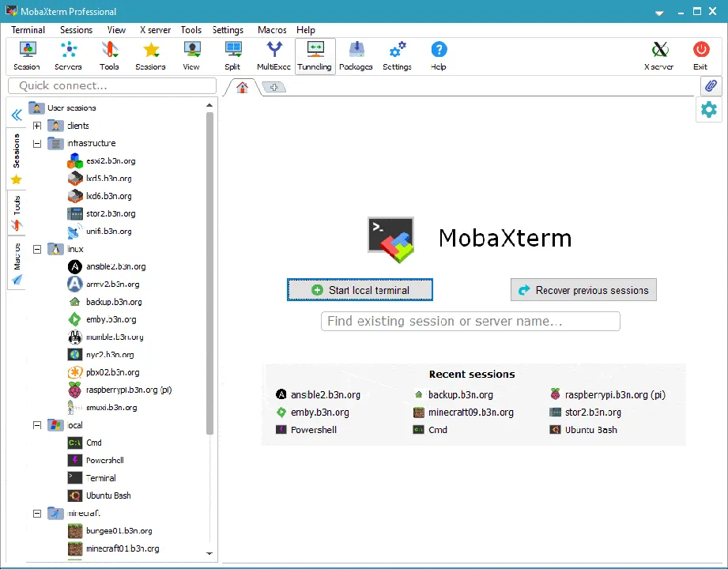Open esxi2.b3n.org session

pos(102,161)
